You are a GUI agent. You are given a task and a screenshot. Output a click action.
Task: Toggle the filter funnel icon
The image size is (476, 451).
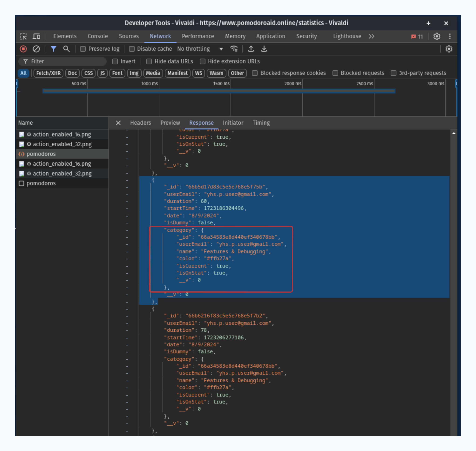click(x=53, y=49)
